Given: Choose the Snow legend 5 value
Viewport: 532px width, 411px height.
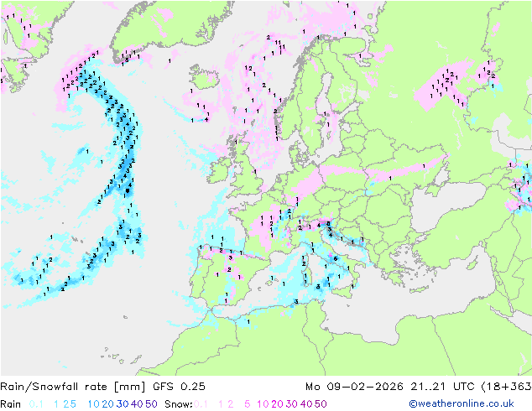Looking at the screenshot, I should 248,404.
